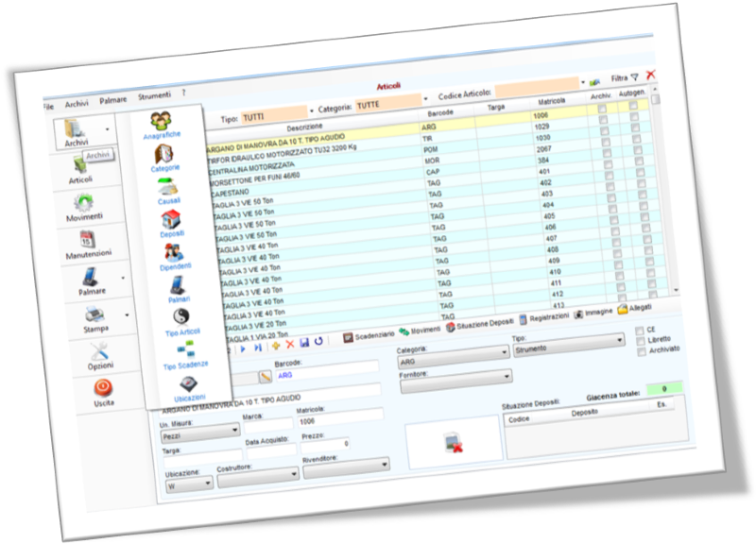The width and height of the screenshot is (756, 544).
Task: Click the Filtra button
Action: [625, 77]
